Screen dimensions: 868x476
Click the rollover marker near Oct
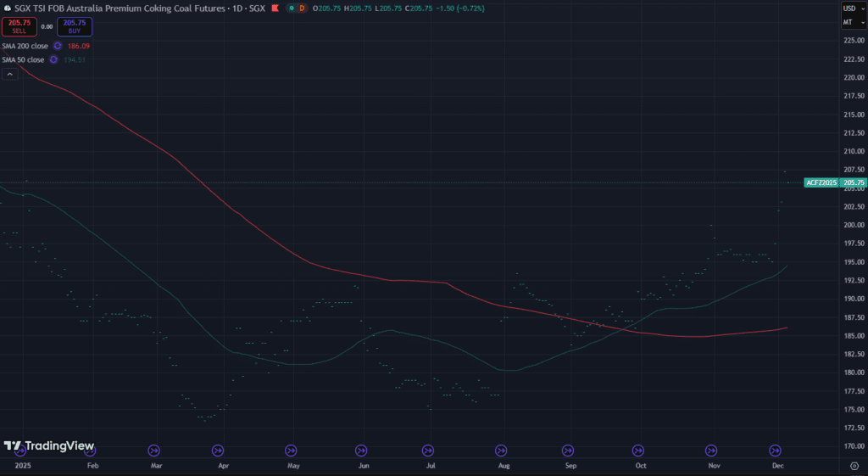pyautogui.click(x=637, y=450)
